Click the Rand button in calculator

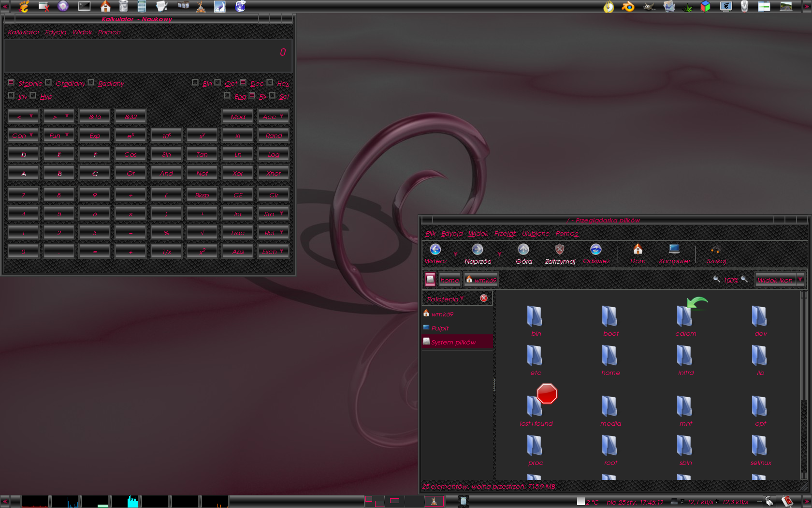(x=274, y=135)
